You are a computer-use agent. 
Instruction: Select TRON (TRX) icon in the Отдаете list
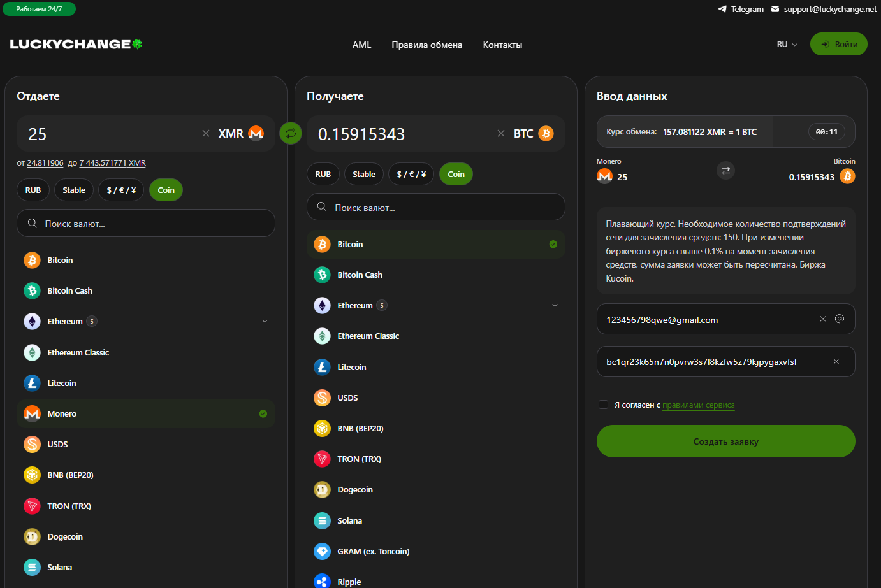tap(32, 506)
